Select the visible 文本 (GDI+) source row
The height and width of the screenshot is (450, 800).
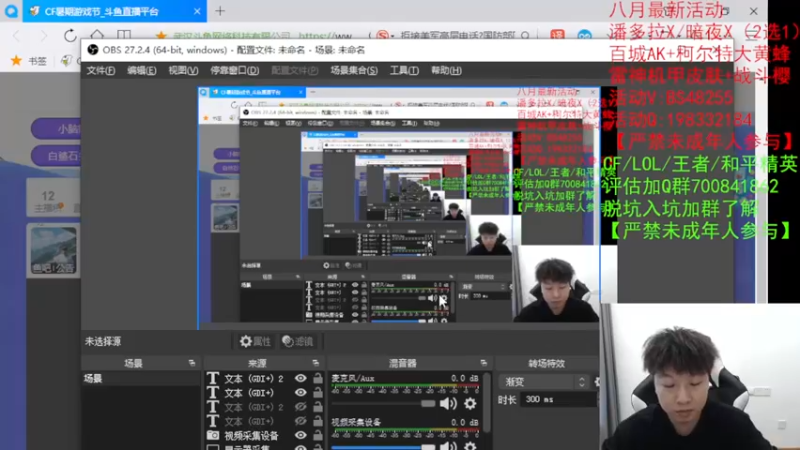(265, 392)
